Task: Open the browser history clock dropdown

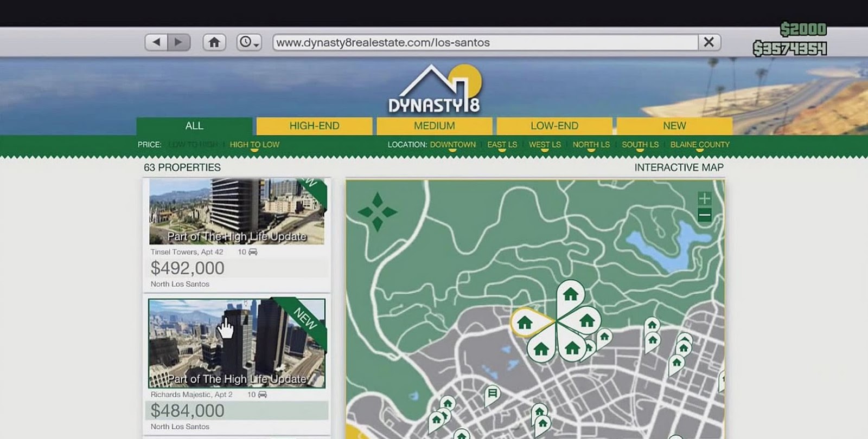Action: pos(249,42)
